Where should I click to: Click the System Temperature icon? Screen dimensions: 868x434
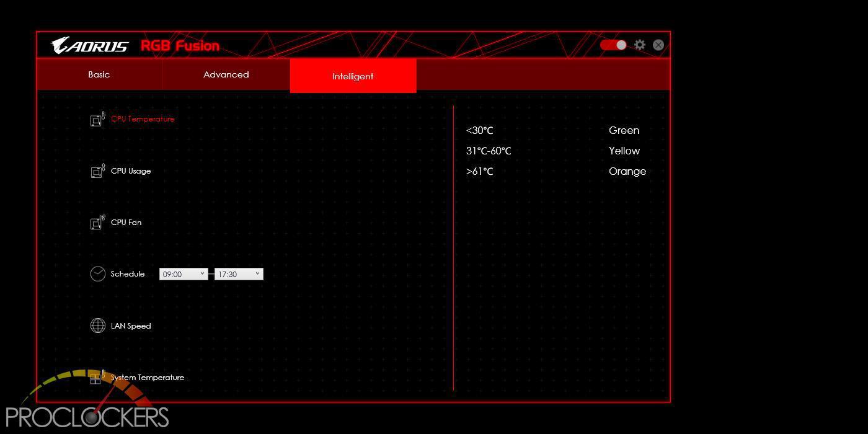pyautogui.click(x=98, y=377)
